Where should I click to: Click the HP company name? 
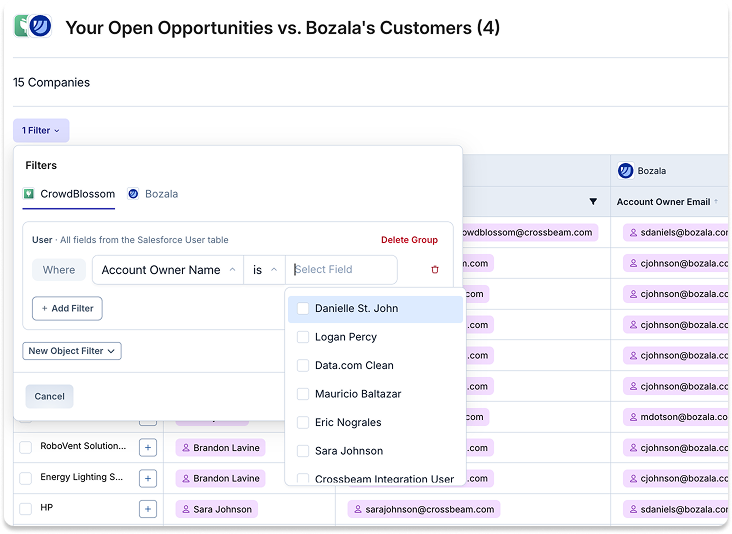[x=47, y=507]
